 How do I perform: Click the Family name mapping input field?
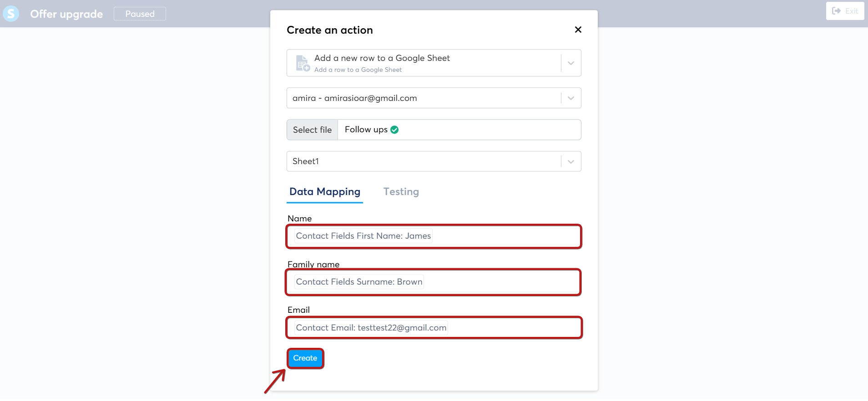pyautogui.click(x=434, y=282)
